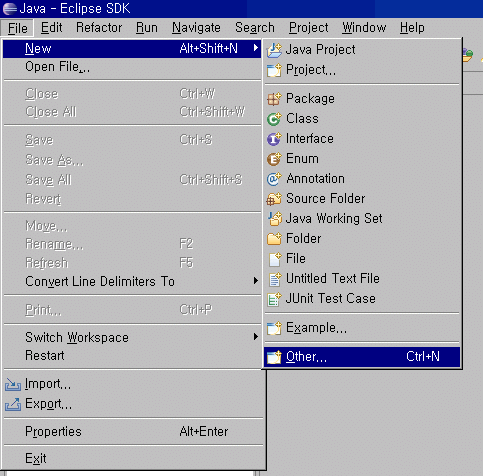Open the Run menu
Viewport: 483px width, 476px height.
coord(147,28)
